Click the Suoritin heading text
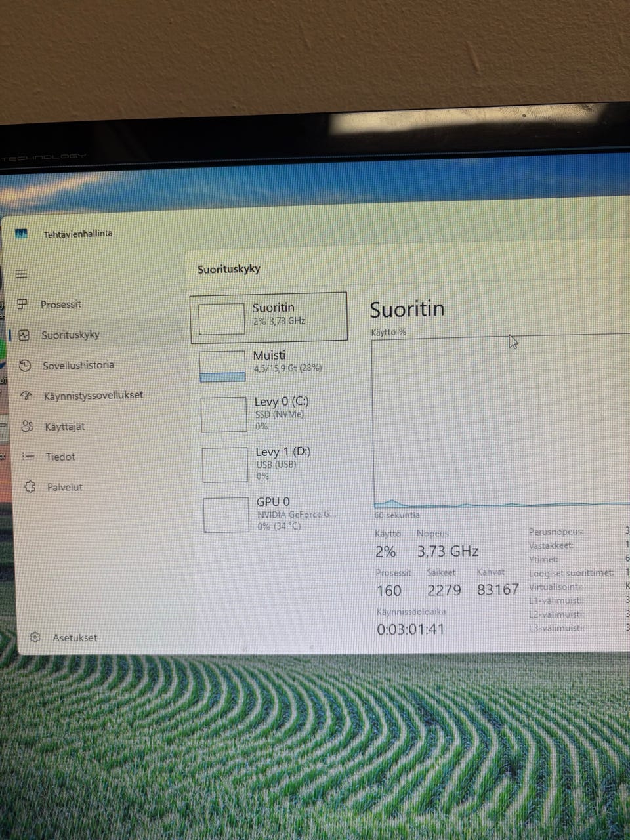The width and height of the screenshot is (630, 840). tap(407, 308)
